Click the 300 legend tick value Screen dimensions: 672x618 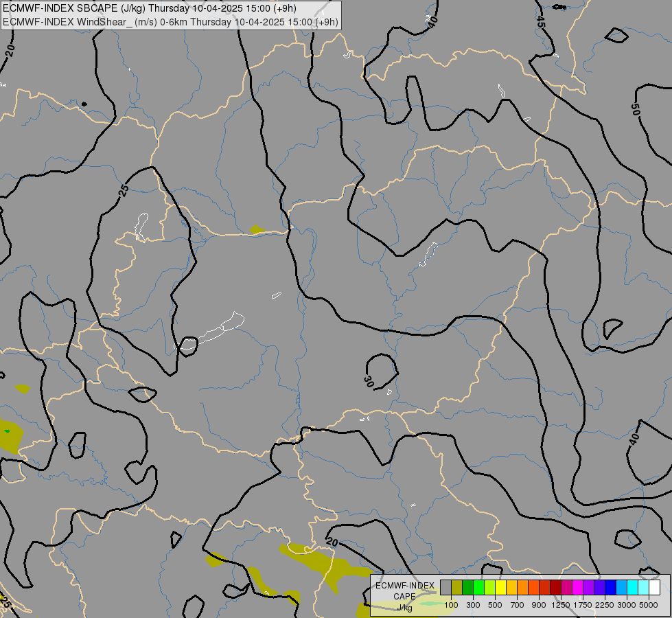(473, 605)
